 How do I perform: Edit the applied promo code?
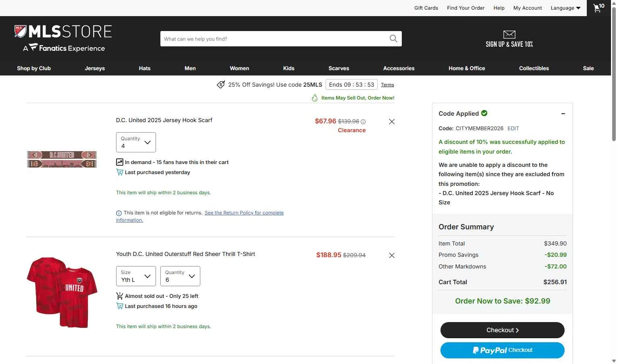click(513, 129)
